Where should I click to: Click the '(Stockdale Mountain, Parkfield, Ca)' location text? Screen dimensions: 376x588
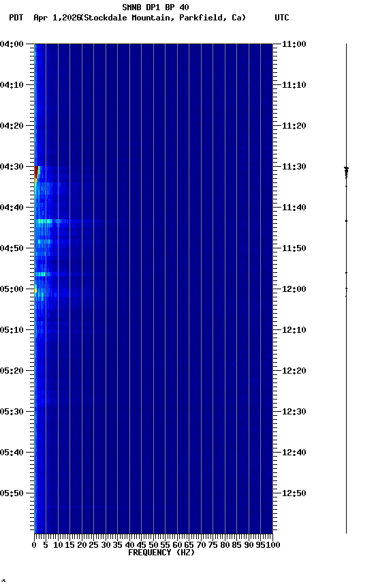point(163,18)
